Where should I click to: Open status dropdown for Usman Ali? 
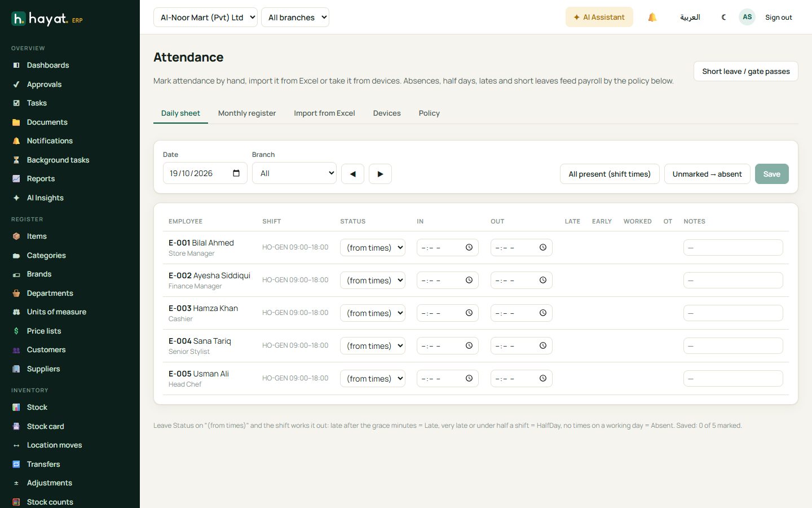373,378
